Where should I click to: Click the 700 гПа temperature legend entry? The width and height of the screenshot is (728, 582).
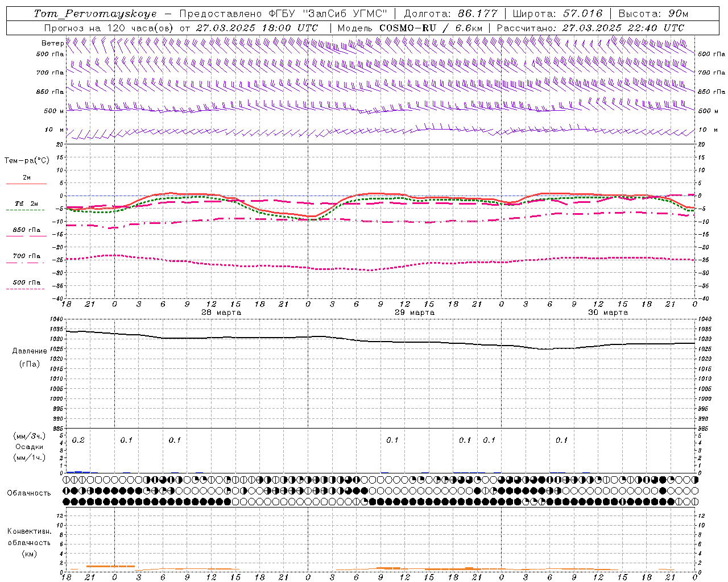26,256
